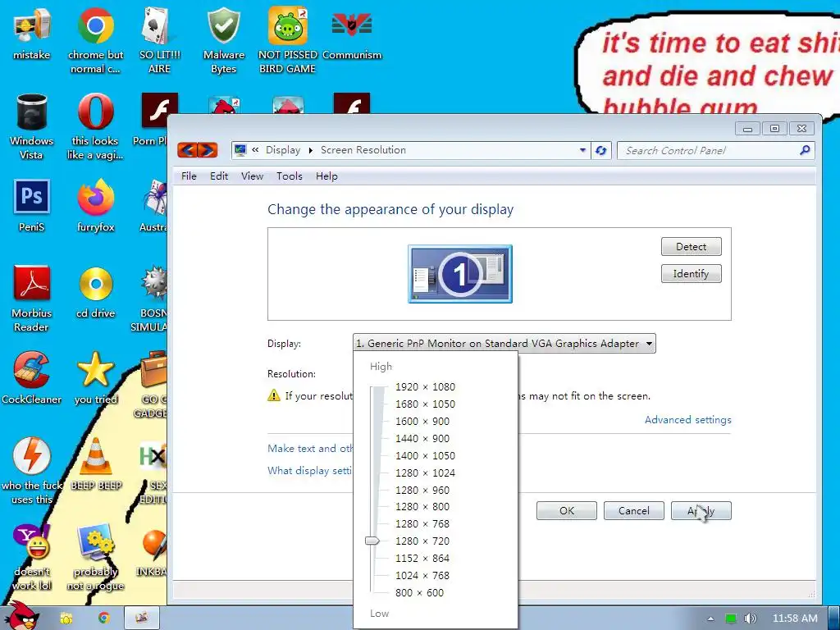Open the 'cd drive' disc icon

pyautogui.click(x=95, y=293)
